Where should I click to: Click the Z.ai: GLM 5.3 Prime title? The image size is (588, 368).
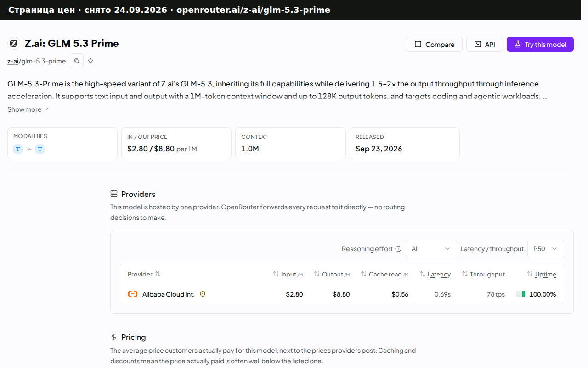72,44
